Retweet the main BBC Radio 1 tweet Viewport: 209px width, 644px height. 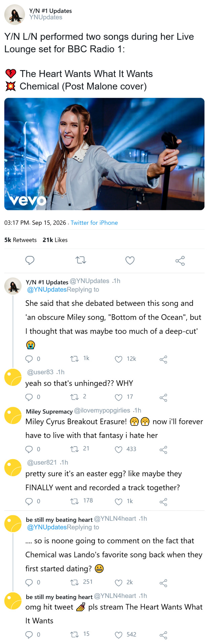click(x=81, y=260)
